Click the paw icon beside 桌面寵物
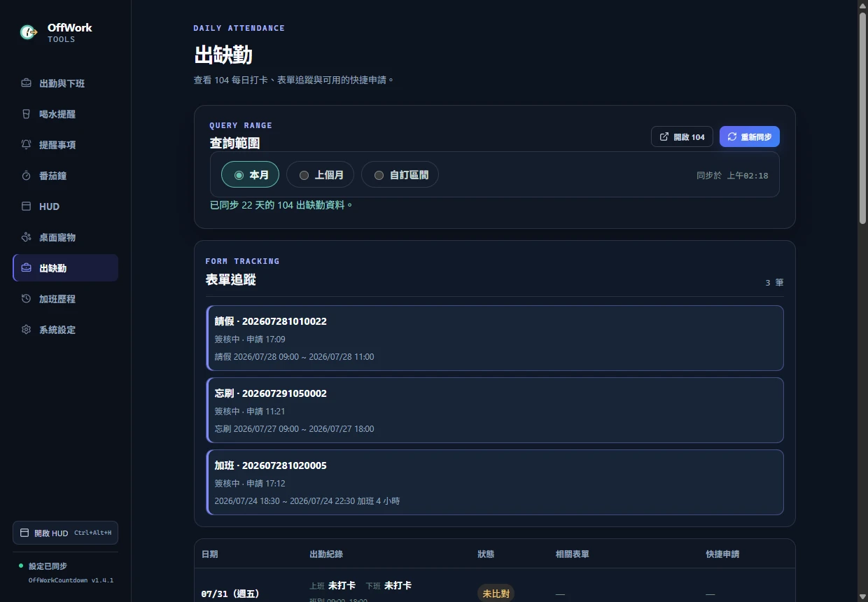The width and height of the screenshot is (868, 602). coord(26,237)
